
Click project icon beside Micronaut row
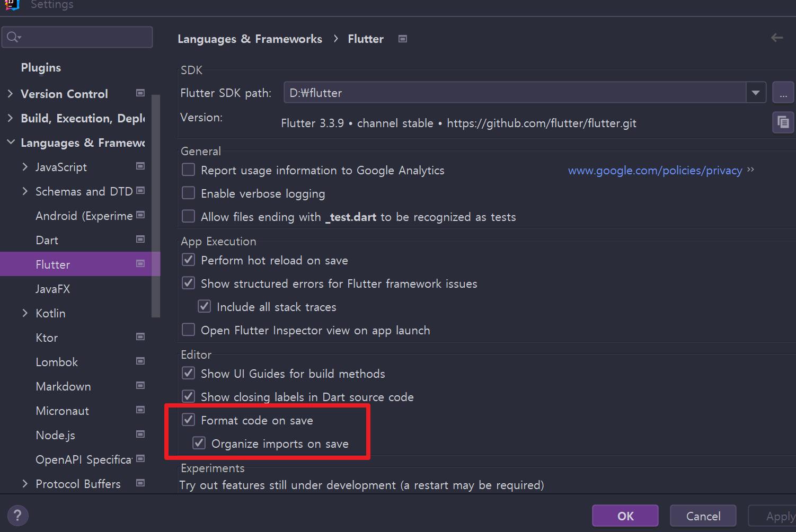coord(140,410)
